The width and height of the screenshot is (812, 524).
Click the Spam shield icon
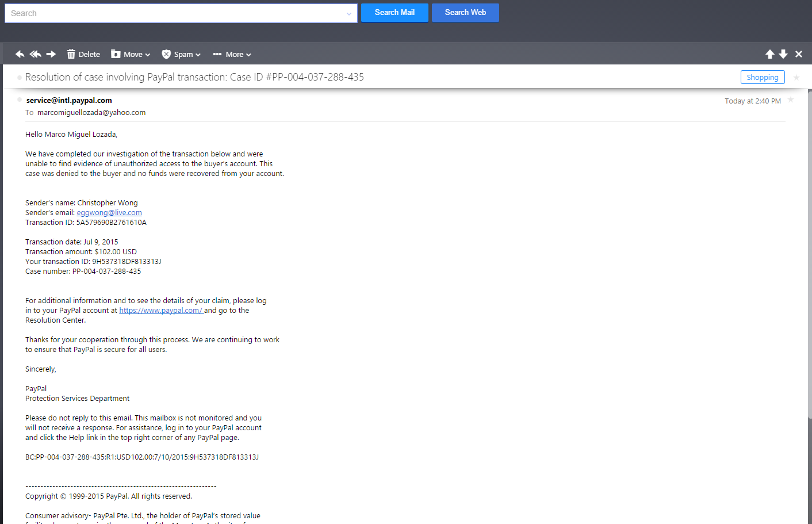click(166, 54)
